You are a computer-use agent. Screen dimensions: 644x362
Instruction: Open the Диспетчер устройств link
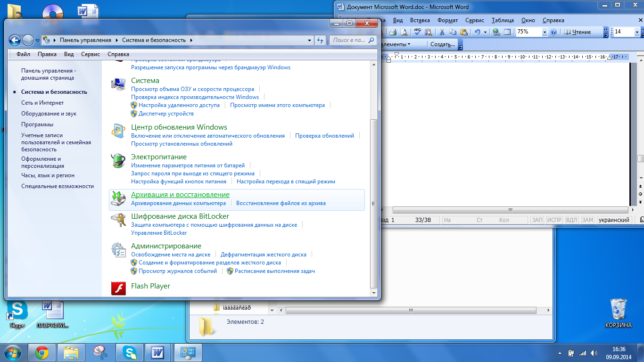pos(166,114)
